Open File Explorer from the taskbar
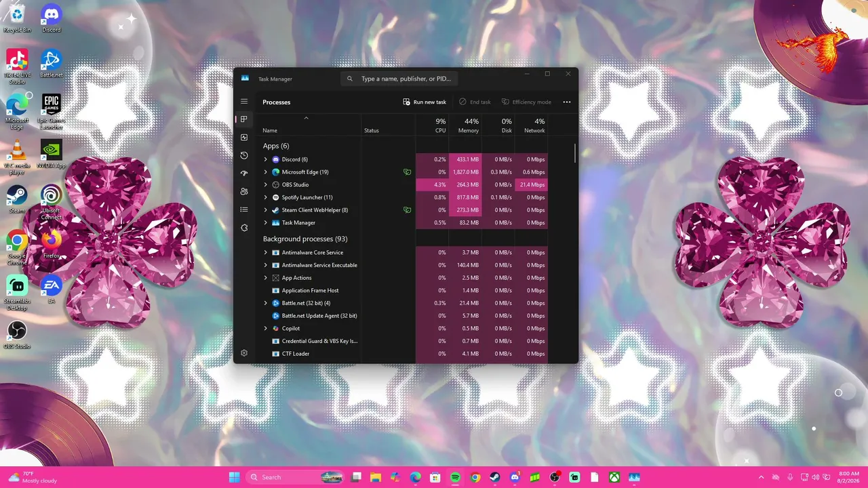 point(376,477)
